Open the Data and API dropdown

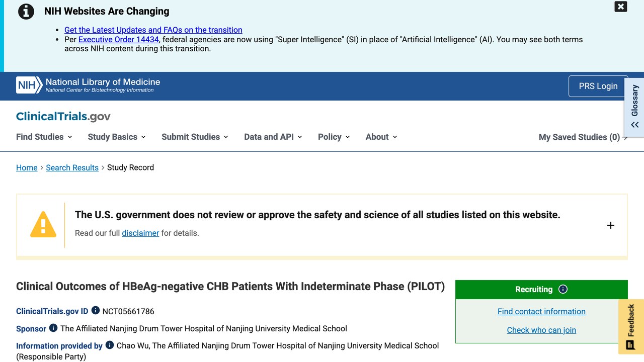coord(273,137)
